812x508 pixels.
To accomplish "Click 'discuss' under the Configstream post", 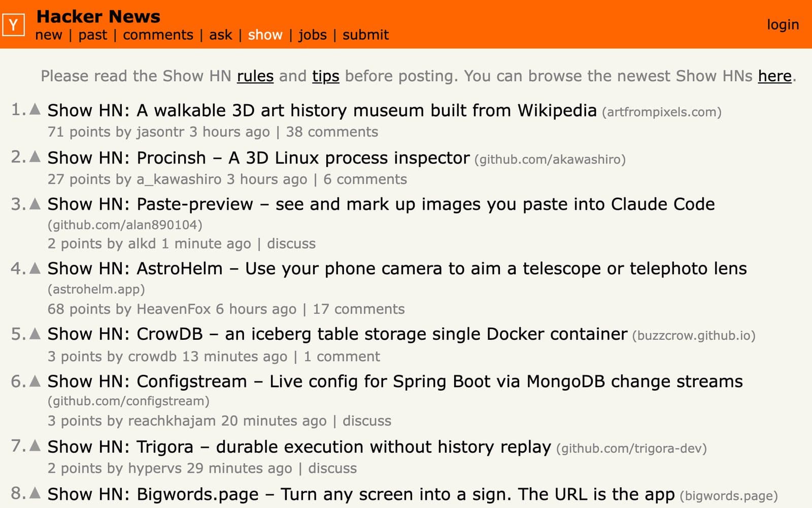I will [x=367, y=421].
